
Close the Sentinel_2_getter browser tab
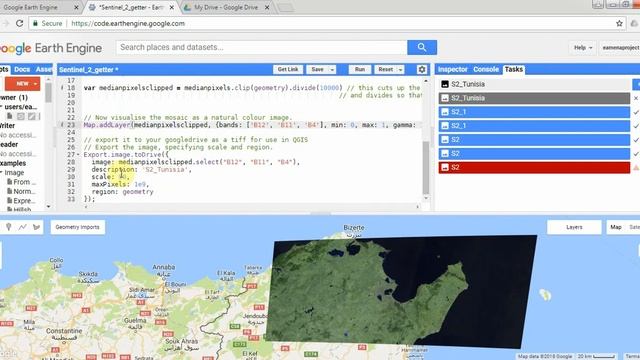[x=172, y=7]
